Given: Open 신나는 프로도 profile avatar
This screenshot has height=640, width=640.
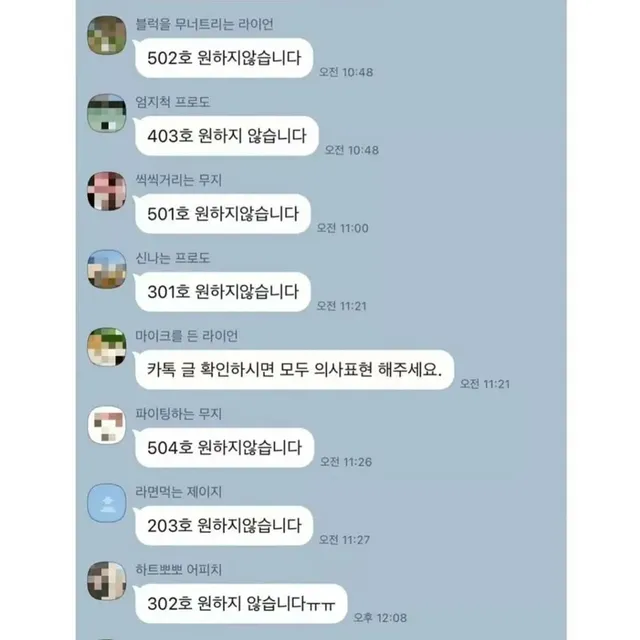Looking at the screenshot, I should [x=107, y=269].
